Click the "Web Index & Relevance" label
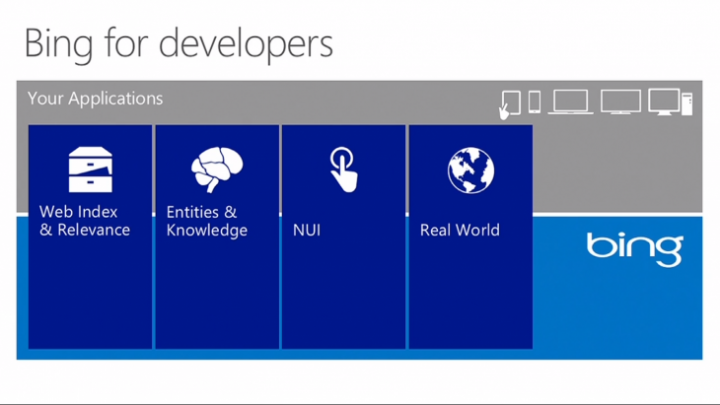The width and height of the screenshot is (720, 405). [x=84, y=221]
